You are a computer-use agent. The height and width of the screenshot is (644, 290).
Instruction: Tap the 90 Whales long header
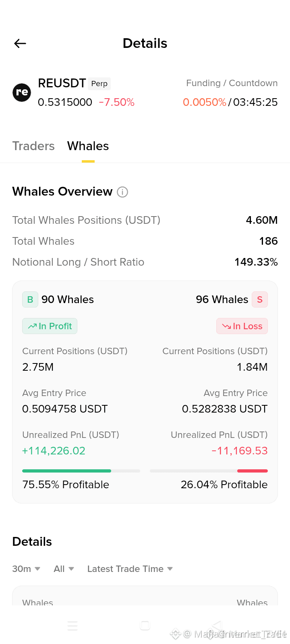[x=68, y=299]
